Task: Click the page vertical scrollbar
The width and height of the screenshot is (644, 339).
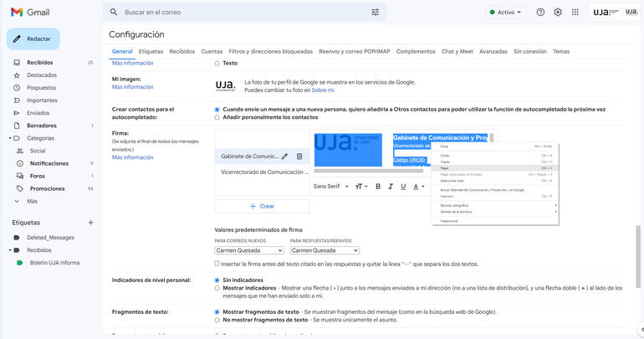Action: coord(638,256)
